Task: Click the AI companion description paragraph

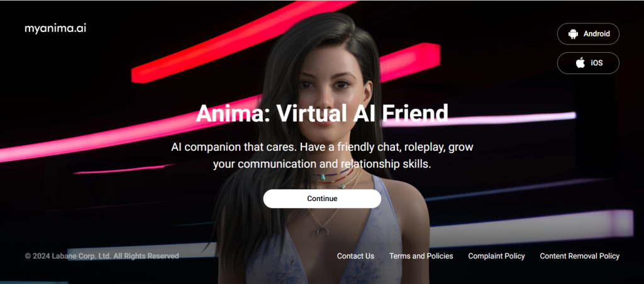Action: pyautogui.click(x=322, y=156)
